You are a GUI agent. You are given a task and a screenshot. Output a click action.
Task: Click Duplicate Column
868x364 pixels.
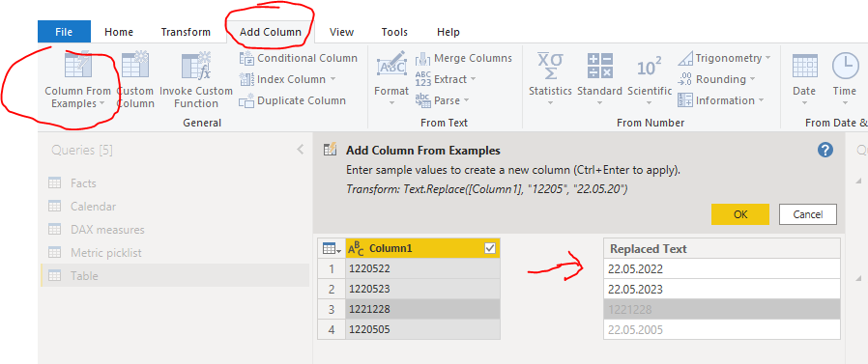click(x=292, y=100)
